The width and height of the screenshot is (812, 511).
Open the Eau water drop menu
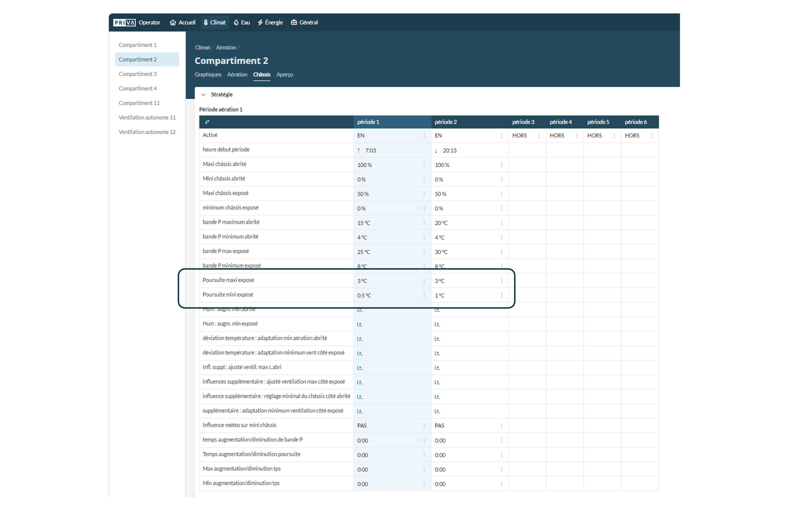(241, 23)
